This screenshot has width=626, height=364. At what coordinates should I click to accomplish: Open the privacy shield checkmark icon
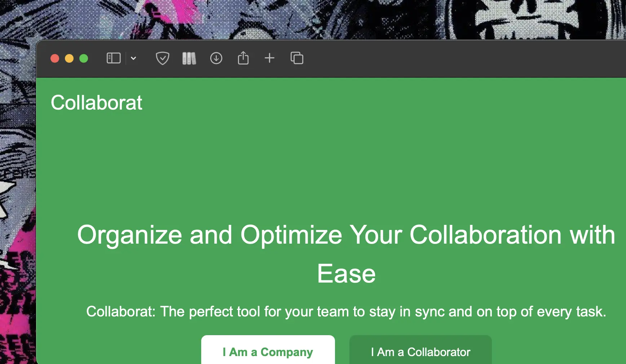click(162, 58)
